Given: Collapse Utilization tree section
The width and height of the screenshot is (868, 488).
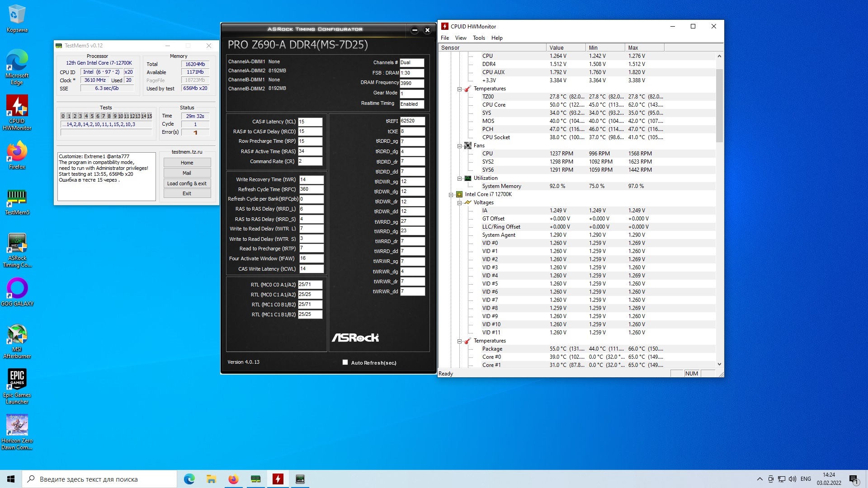Looking at the screenshot, I should pyautogui.click(x=459, y=178).
